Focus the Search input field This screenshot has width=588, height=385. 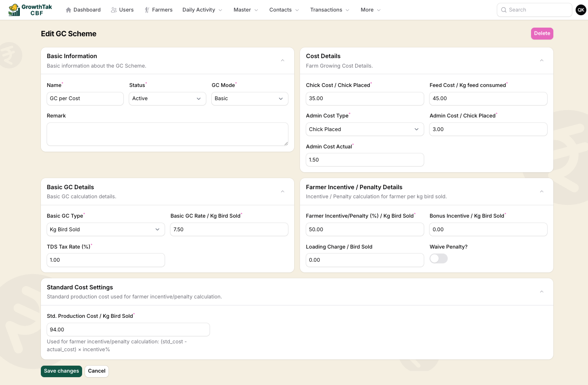(534, 10)
